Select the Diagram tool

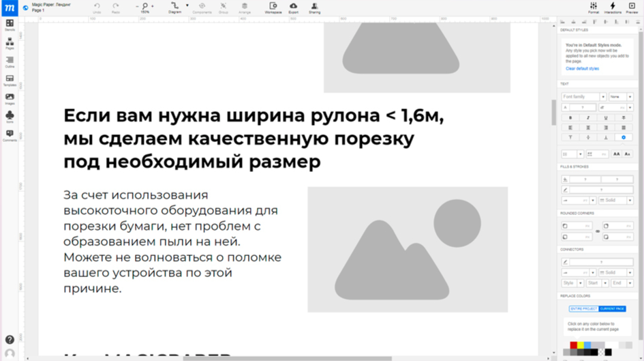(175, 8)
